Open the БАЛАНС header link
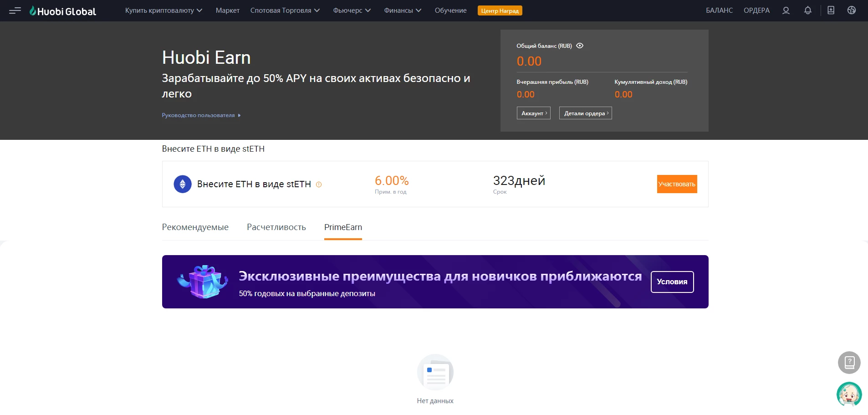The width and height of the screenshot is (868, 415). 719,10
